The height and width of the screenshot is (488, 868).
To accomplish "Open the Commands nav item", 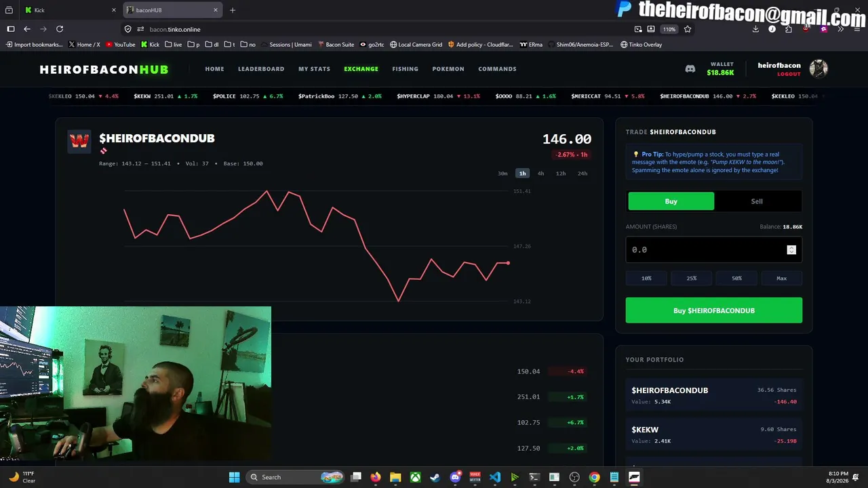I will (x=497, y=69).
